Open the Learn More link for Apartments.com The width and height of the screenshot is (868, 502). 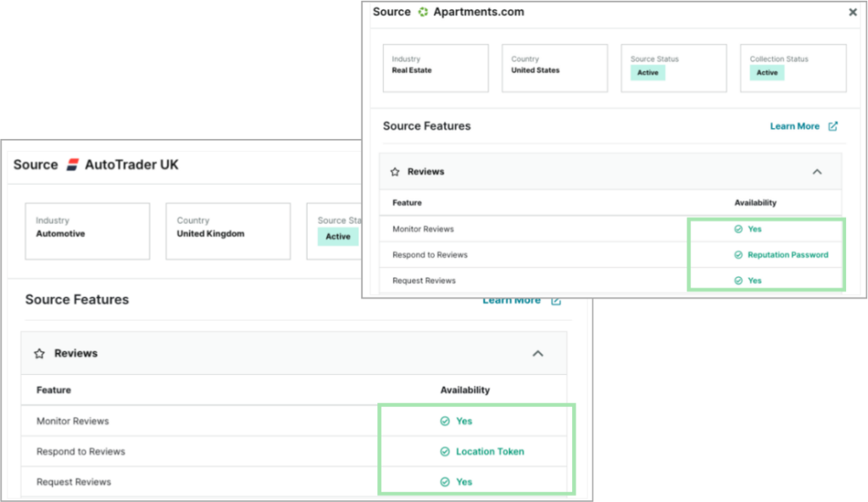click(795, 126)
